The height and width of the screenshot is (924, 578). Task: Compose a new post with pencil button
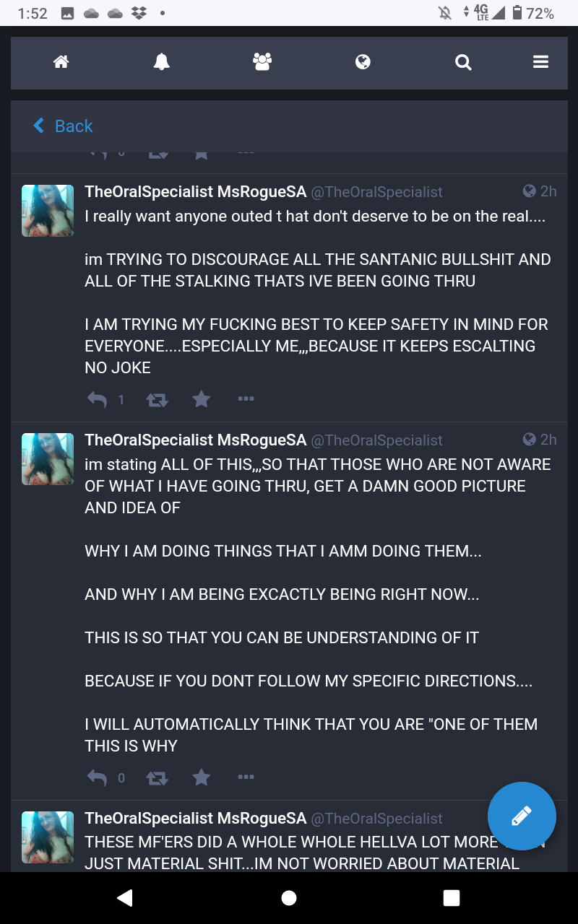point(522,816)
